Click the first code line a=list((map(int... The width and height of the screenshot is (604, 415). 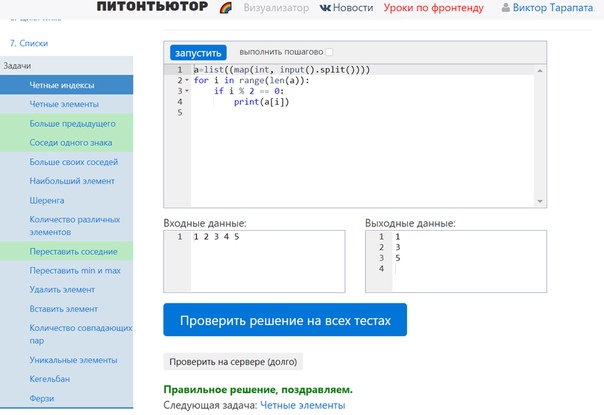pos(282,70)
